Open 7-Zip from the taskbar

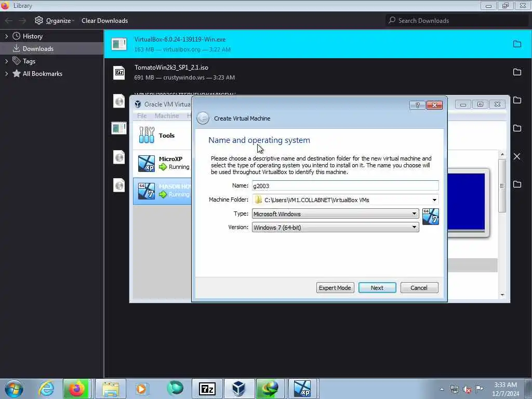pyautogui.click(x=207, y=389)
